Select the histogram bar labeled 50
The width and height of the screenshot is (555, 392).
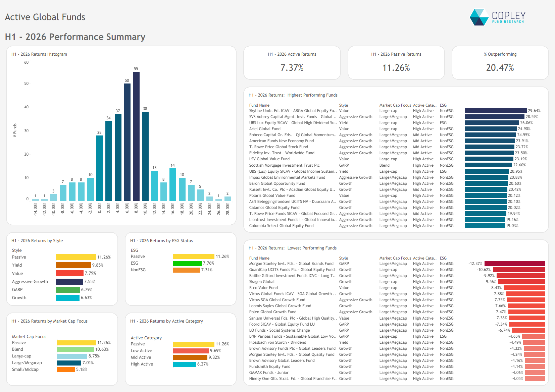(127, 142)
